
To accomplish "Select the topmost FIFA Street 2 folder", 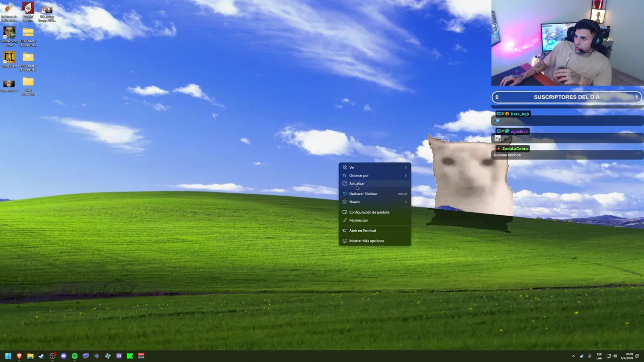I will (28, 36).
